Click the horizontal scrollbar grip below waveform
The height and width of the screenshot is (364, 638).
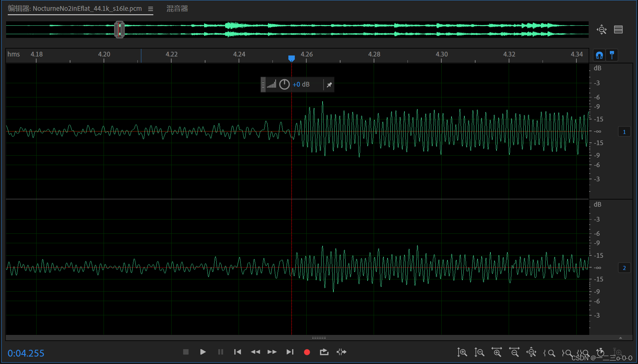pyautogui.click(x=319, y=338)
